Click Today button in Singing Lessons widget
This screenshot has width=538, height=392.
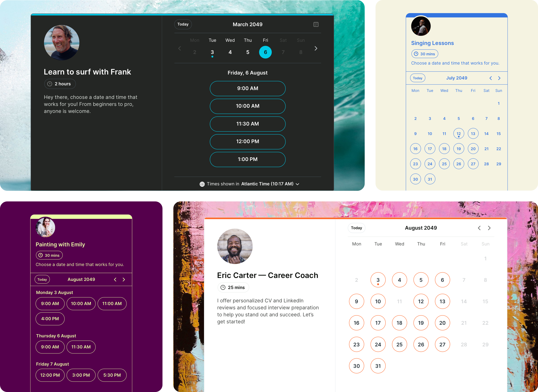pyautogui.click(x=418, y=78)
